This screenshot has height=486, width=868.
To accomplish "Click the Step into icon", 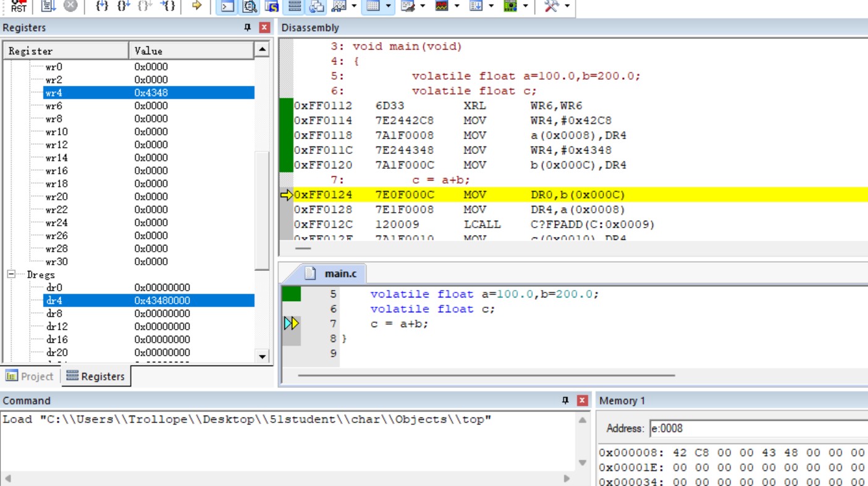I will pyautogui.click(x=102, y=6).
